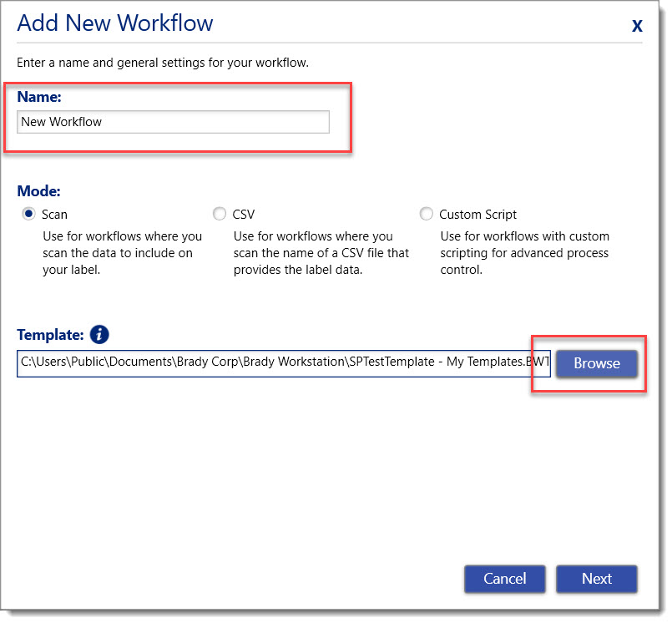Click the Name field label
Screen dimensions: 672x623
pos(38,97)
